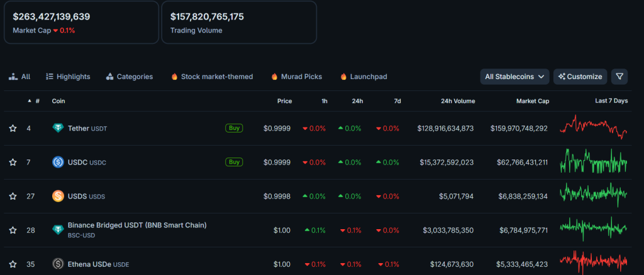Image resolution: width=644 pixels, height=275 pixels.
Task: Click the Tether coin logo icon
Action: [x=58, y=128]
